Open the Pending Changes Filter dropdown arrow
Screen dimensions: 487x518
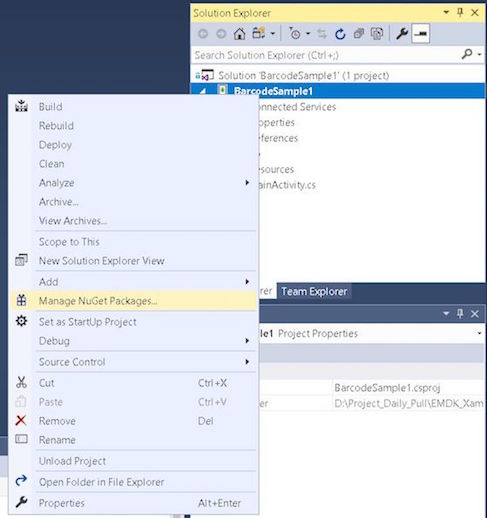point(308,34)
